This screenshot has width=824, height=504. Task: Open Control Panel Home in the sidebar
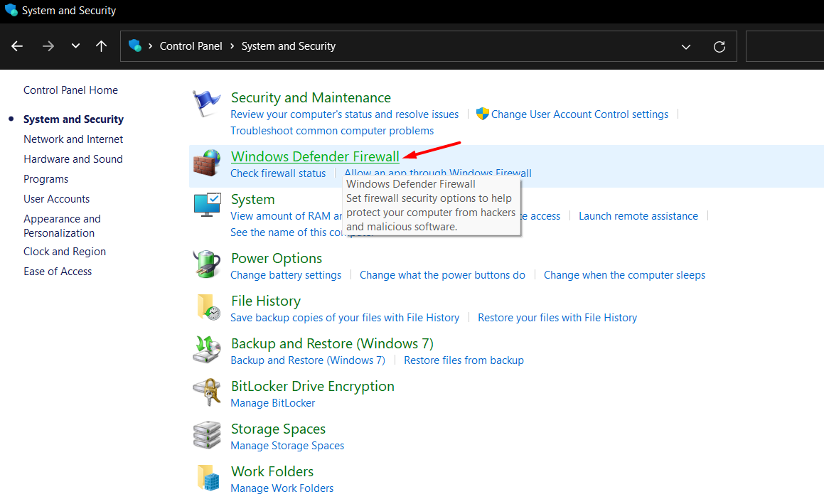tap(70, 90)
